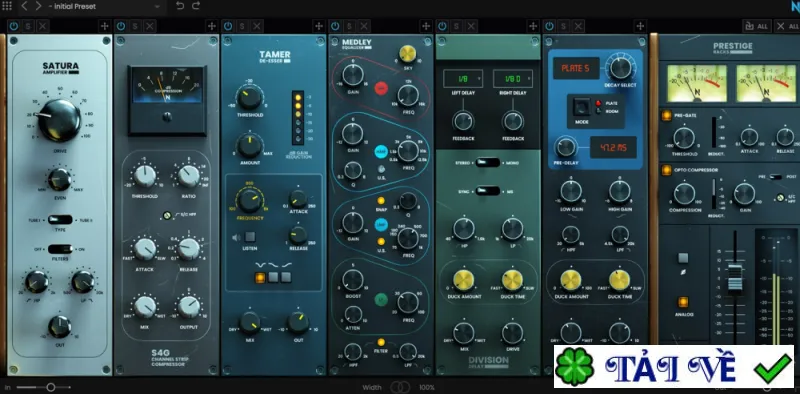Click the yellow SKY knob in Medley
This screenshot has width=800, height=394.
pos(408,54)
